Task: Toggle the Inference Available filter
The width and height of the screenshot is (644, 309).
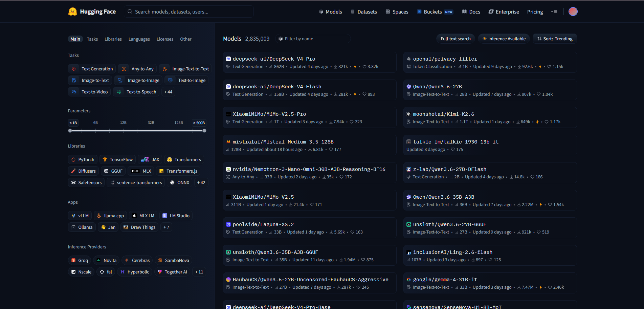Action: click(x=504, y=39)
